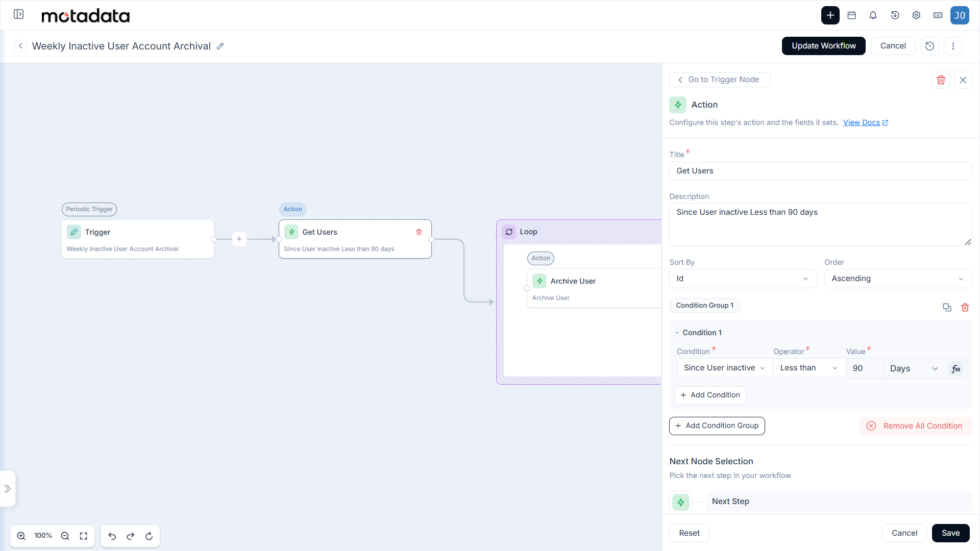Screen dimensions: 980x551
Task: Duplicate Condition Group 1
Action: click(947, 307)
